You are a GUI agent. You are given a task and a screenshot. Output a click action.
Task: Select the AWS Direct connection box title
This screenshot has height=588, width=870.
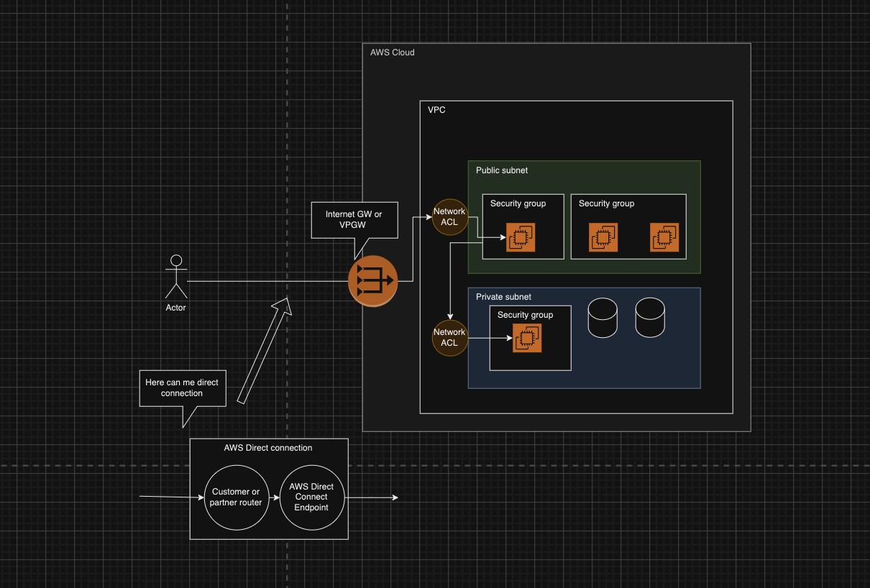[268, 448]
